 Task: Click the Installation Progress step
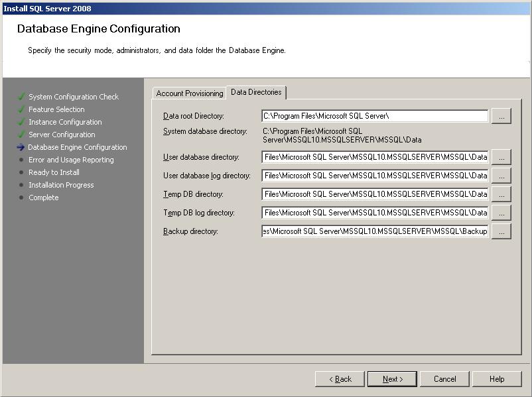point(61,185)
